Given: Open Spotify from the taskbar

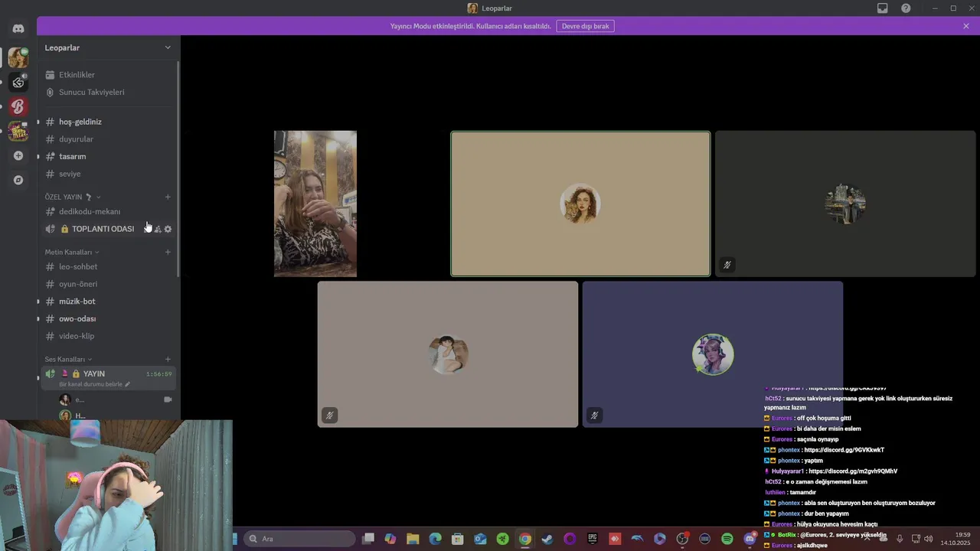Looking at the screenshot, I should click(x=727, y=539).
